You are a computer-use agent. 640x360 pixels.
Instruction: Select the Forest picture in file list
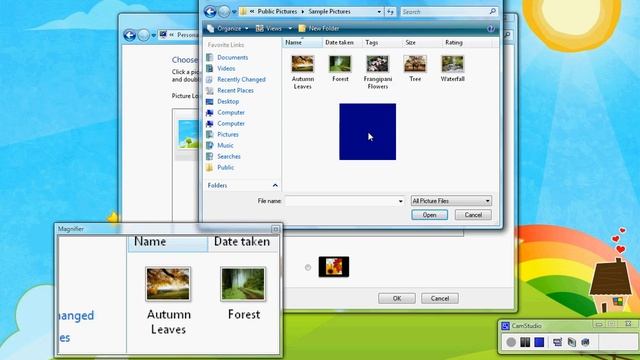(340, 69)
